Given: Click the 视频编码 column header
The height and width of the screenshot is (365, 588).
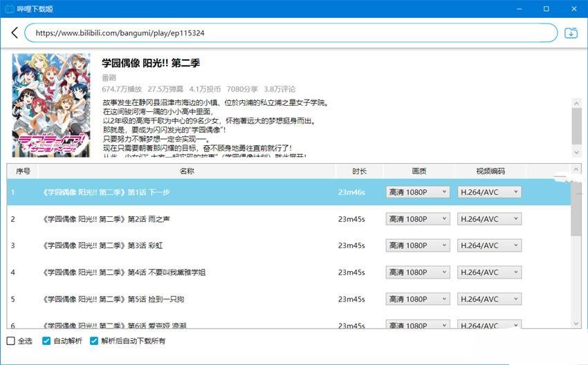Looking at the screenshot, I should (490, 171).
